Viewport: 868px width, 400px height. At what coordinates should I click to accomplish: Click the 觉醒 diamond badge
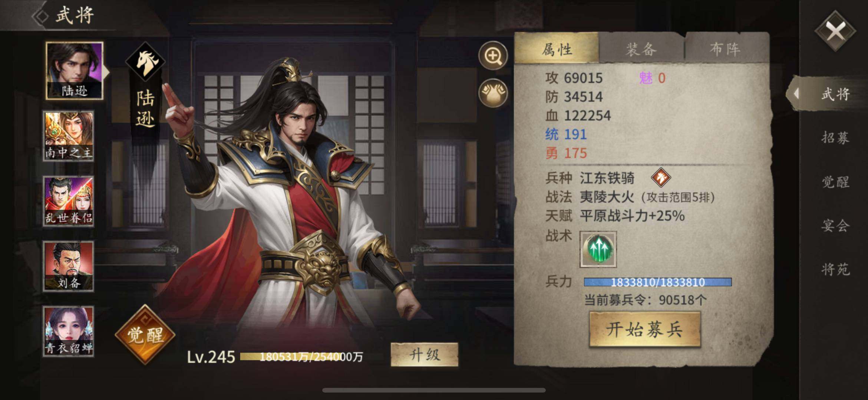click(x=145, y=335)
